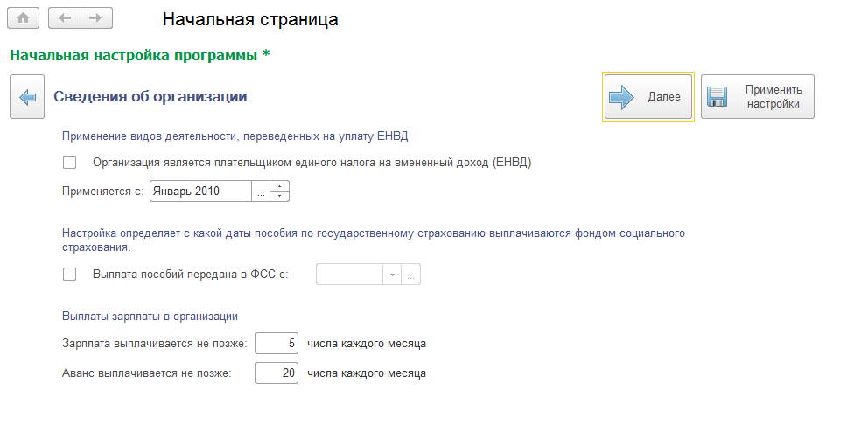The height and width of the screenshot is (439, 868).
Task: Click 'Применить настройки' button
Action: 758,96
